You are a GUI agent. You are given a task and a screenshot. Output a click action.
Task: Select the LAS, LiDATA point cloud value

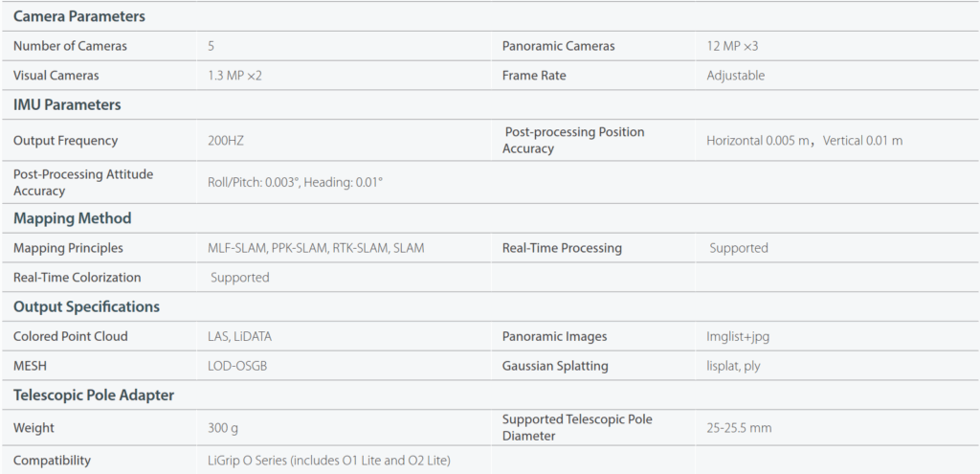click(x=240, y=336)
